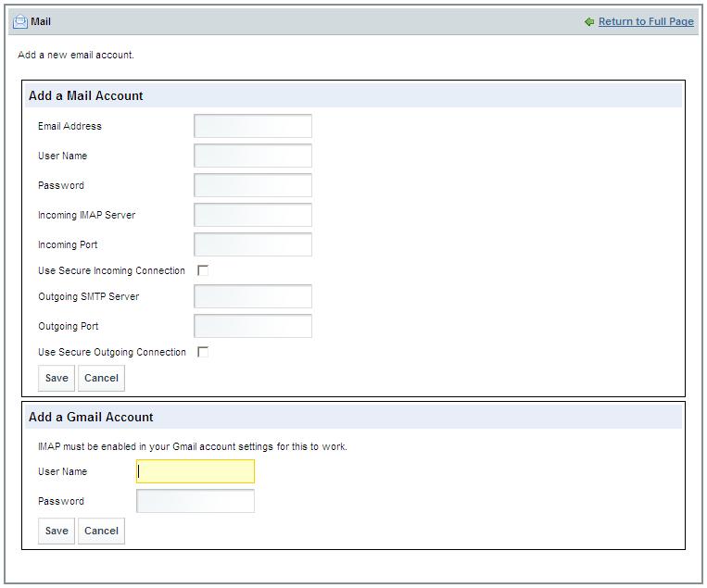Open the Return to Full Page link
The height and width of the screenshot is (588, 707).
646,22
